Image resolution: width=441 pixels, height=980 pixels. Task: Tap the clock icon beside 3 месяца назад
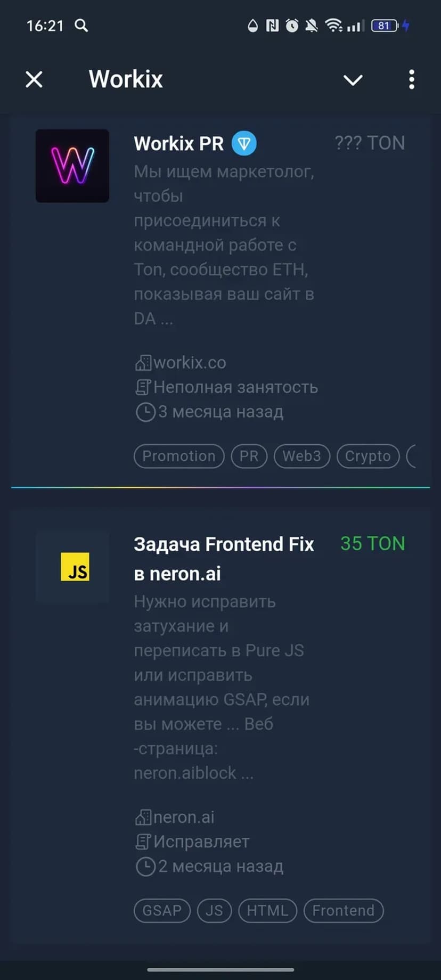coord(145,412)
